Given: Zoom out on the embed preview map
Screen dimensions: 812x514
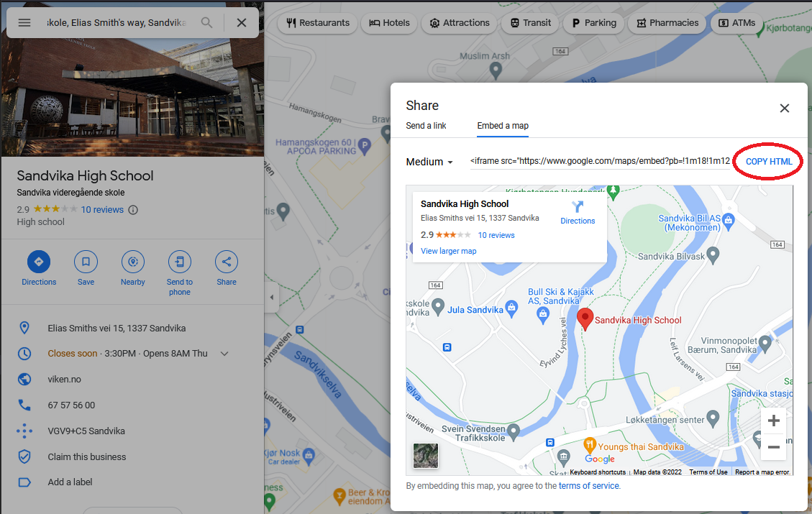Looking at the screenshot, I should 774,447.
